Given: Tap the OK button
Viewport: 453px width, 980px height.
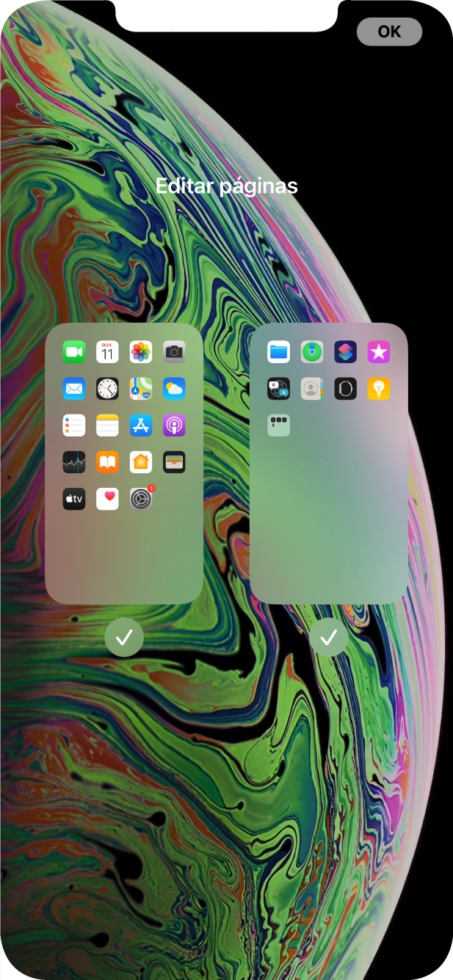Looking at the screenshot, I should tap(389, 32).
